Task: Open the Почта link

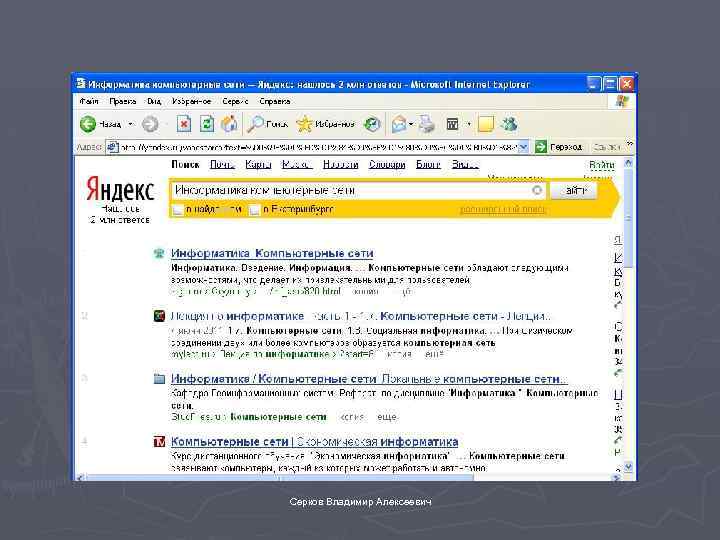Action: pyautogui.click(x=222, y=164)
